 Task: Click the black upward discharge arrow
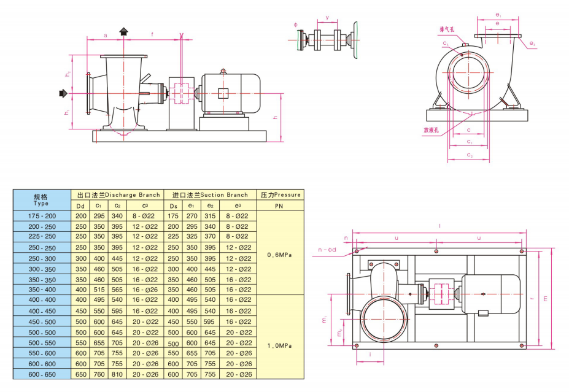125,32
